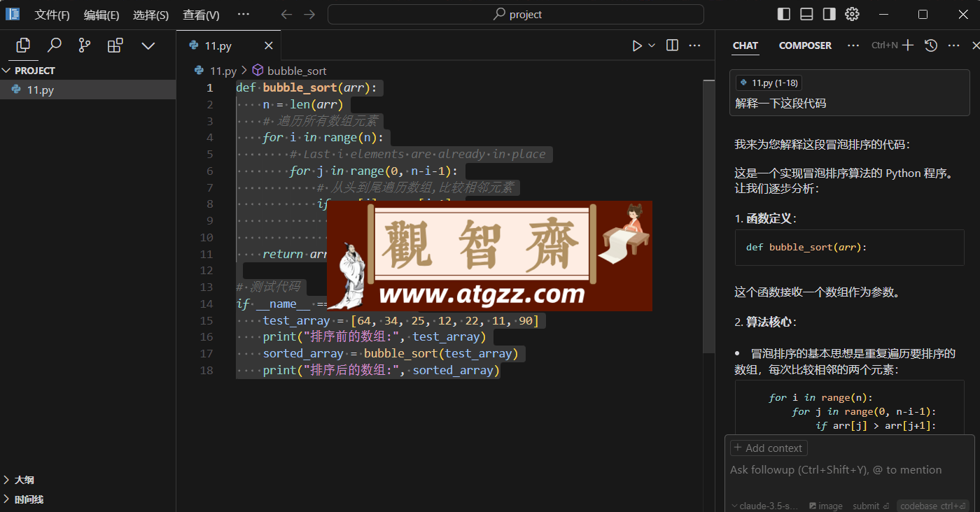Image resolution: width=980 pixels, height=512 pixels.
Task: Go forward with the right navigation arrow
Action: tap(309, 14)
